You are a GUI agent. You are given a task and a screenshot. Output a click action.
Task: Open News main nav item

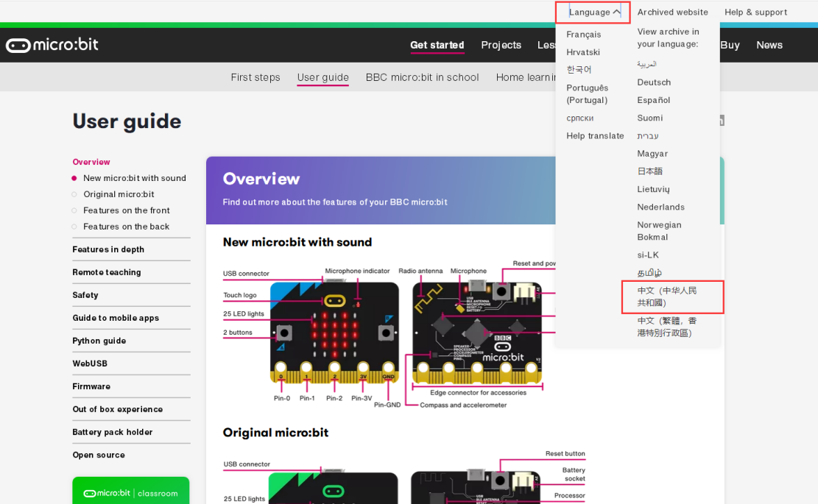point(769,45)
